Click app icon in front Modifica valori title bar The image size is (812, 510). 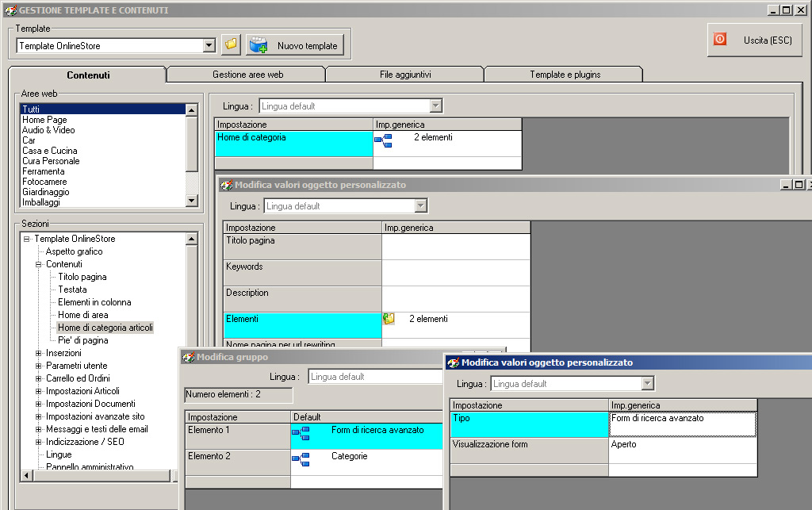[x=453, y=362]
